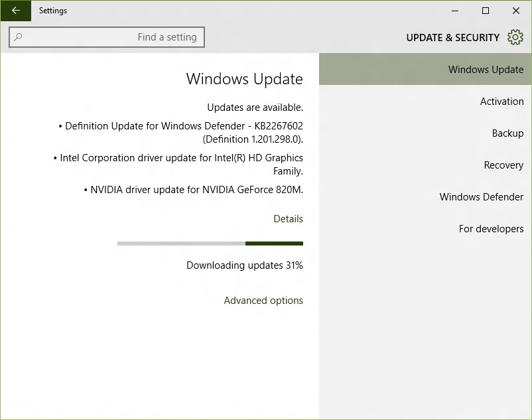Click the download progress bar
The image size is (532, 420).
[210, 244]
